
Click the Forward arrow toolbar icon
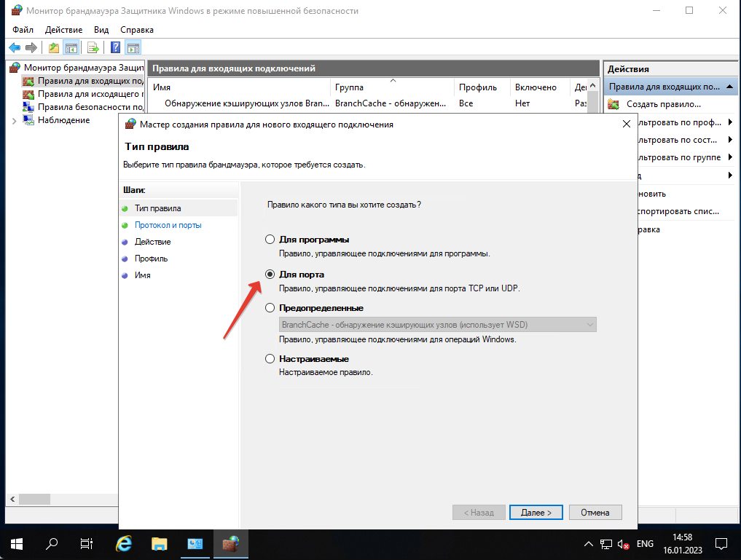click(31, 47)
